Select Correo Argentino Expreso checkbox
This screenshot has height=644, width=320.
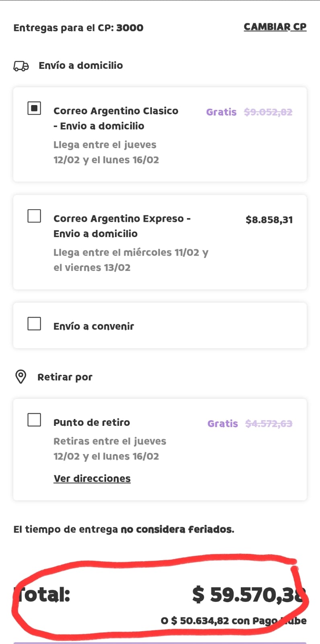point(34,216)
